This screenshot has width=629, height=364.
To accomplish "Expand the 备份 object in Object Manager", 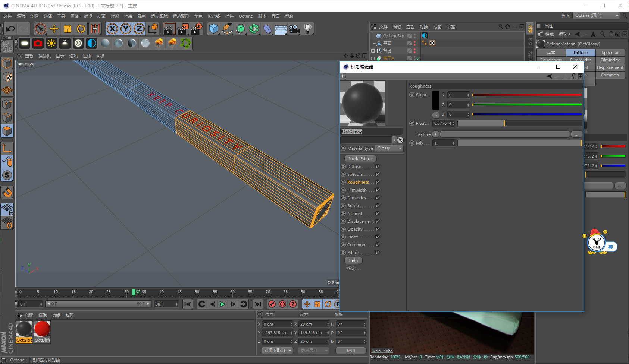I will coord(373,51).
